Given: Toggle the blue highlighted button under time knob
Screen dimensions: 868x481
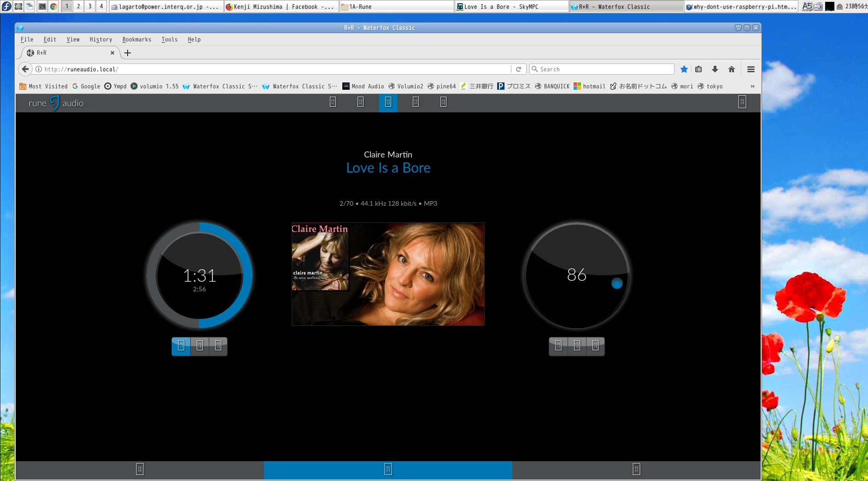Looking at the screenshot, I should click(181, 346).
